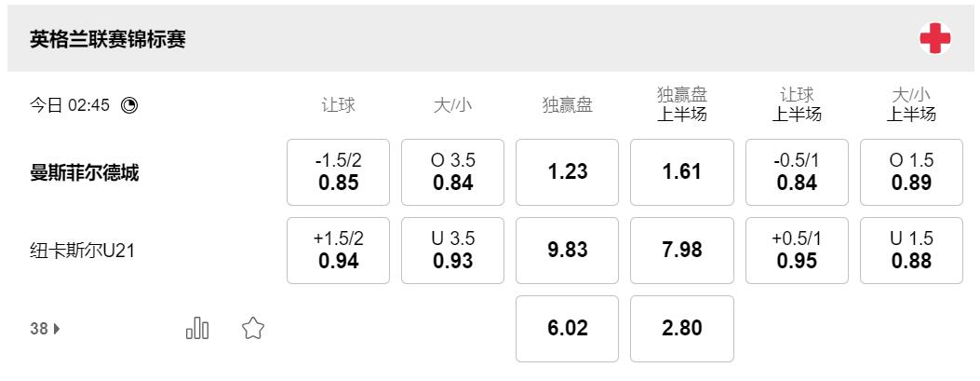Select handicap +1.5/2 at 0.94

coord(338,251)
